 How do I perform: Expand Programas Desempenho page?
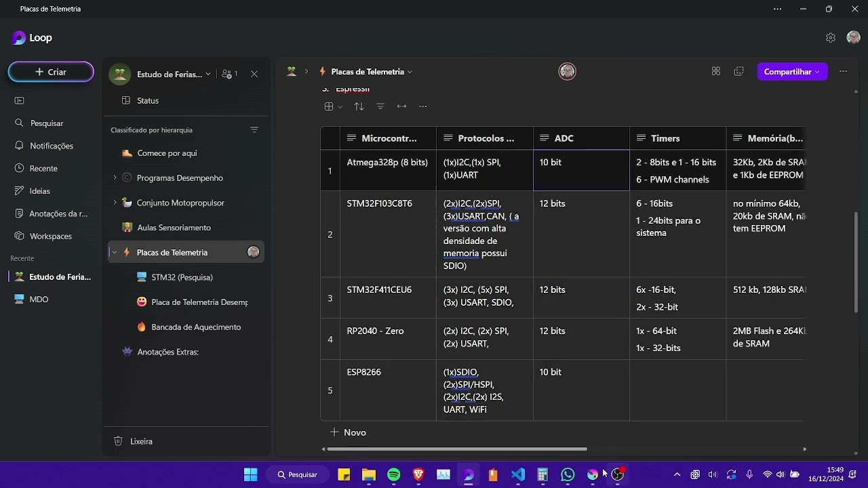[115, 178]
